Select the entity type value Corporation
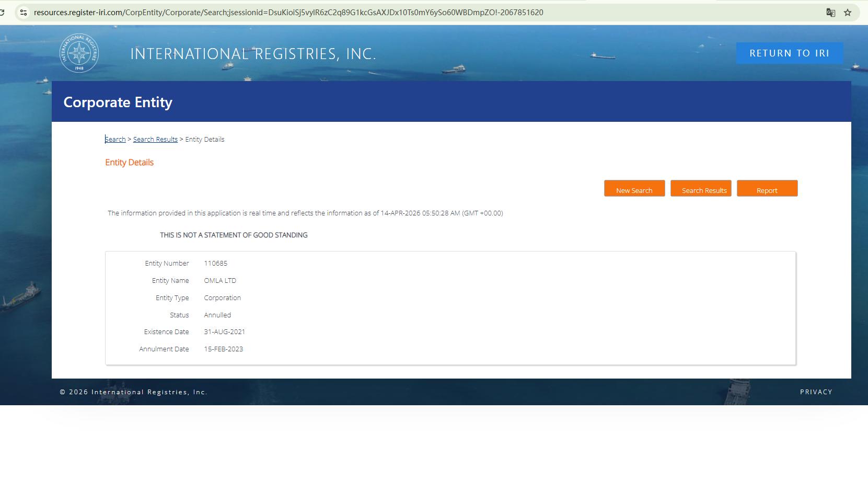This screenshot has width=868, height=503. coord(222,298)
